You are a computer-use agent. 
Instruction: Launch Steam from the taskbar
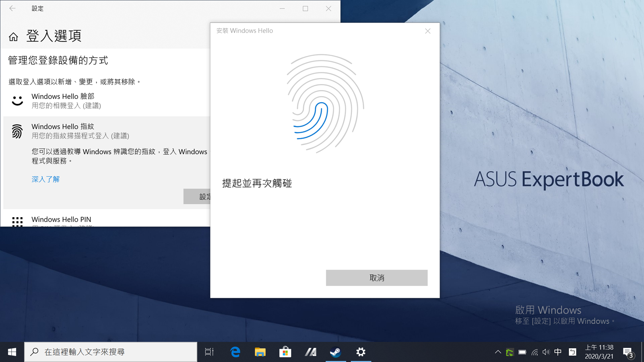[x=336, y=352]
